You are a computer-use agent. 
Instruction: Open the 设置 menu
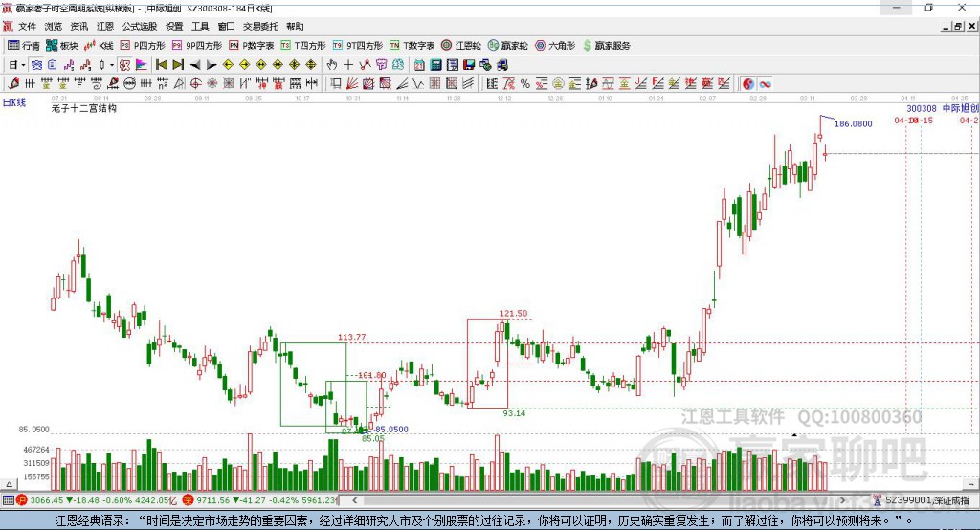tap(174, 26)
